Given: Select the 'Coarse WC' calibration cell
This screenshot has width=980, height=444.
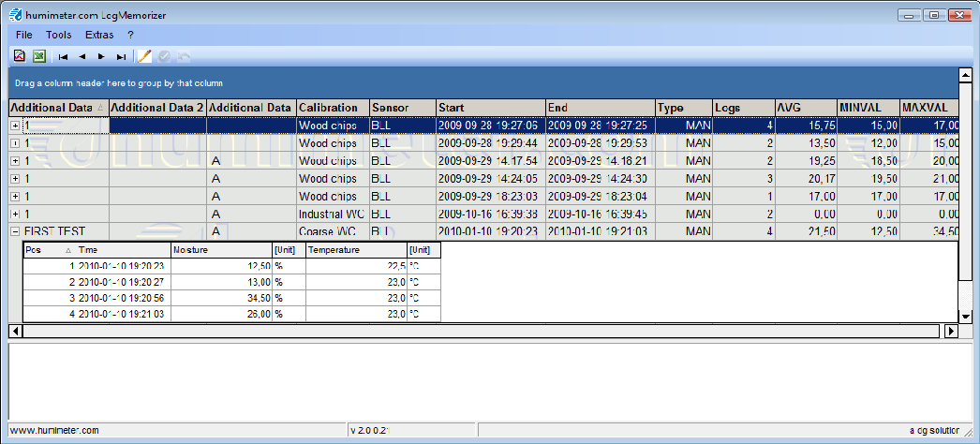Looking at the screenshot, I should (x=334, y=231).
